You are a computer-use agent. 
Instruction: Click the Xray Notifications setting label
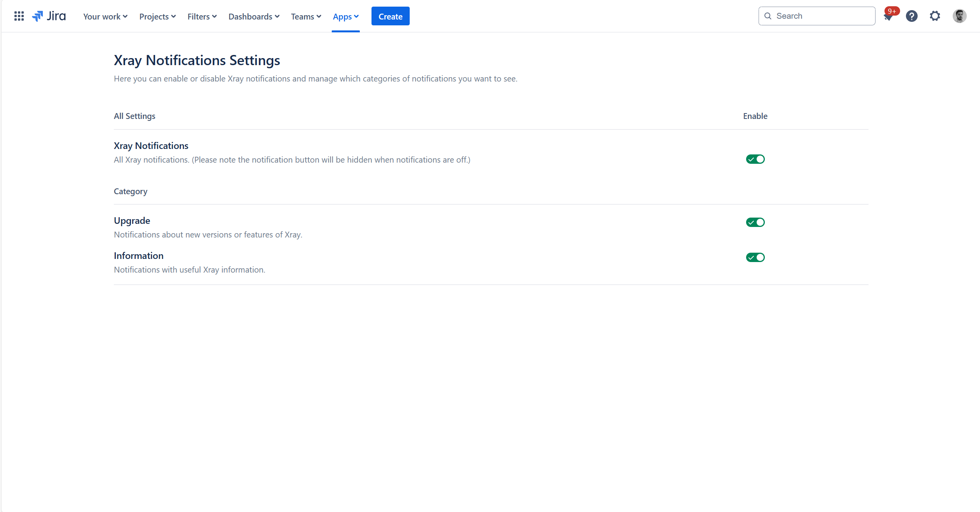[151, 146]
